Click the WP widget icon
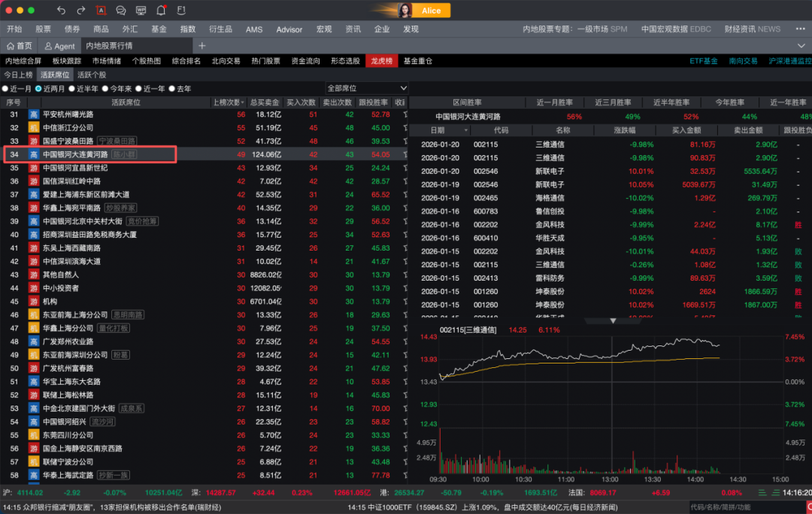Screen dimensions: 812x514 pos(140,11)
